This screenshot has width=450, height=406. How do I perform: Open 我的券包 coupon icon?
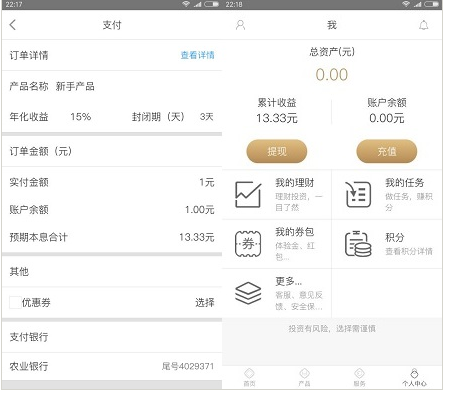pos(248,244)
